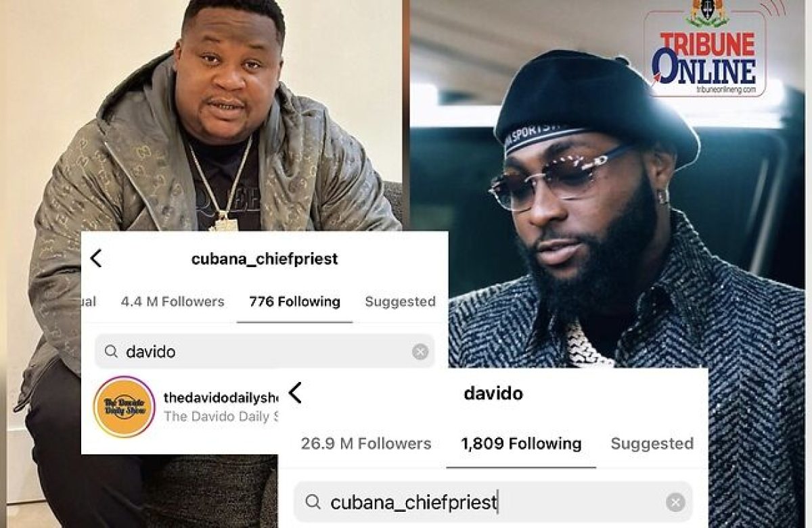The image size is (812, 528).
Task: Open the 4.4 M Followers tab
Action: point(173,302)
